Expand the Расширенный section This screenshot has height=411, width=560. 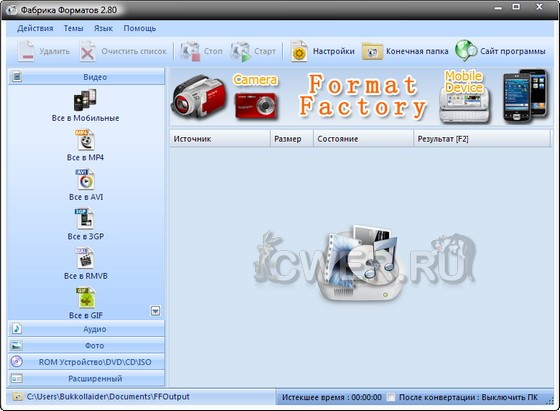point(86,378)
